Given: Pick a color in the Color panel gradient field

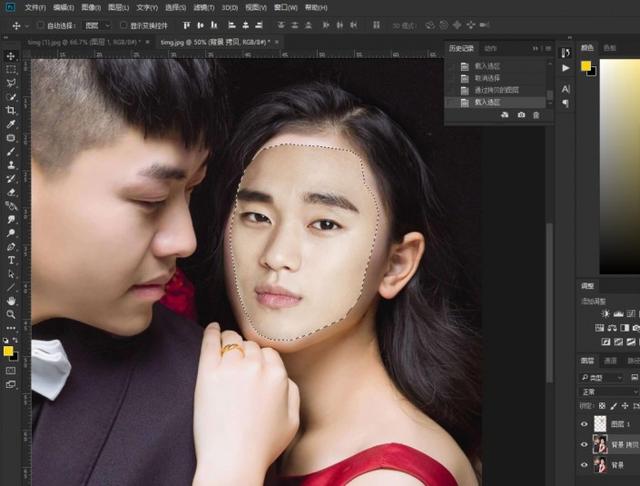Looking at the screenshot, I should click(x=620, y=166).
